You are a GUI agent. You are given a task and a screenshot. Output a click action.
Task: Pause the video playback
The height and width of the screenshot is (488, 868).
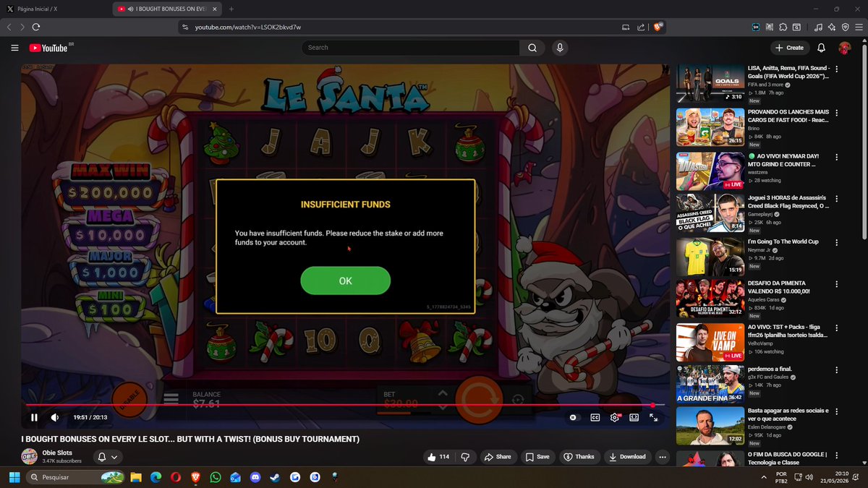point(34,417)
